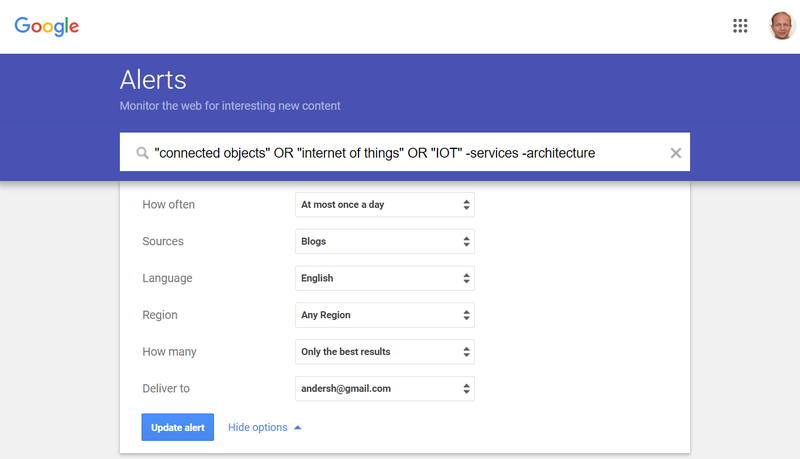The width and height of the screenshot is (800, 459).
Task: Open the Language dropdown showing English
Action: tap(385, 278)
